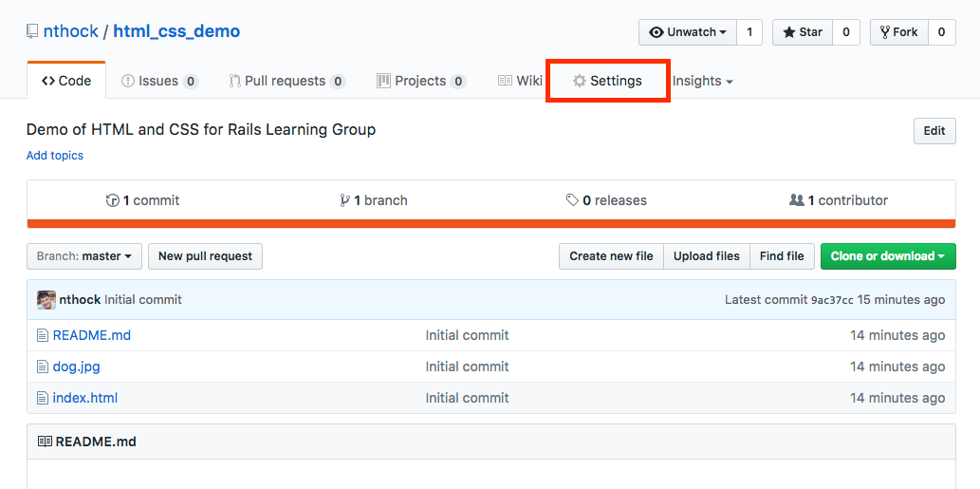Go to the Pull requests tab
This screenshot has height=489, width=980.
pos(287,82)
